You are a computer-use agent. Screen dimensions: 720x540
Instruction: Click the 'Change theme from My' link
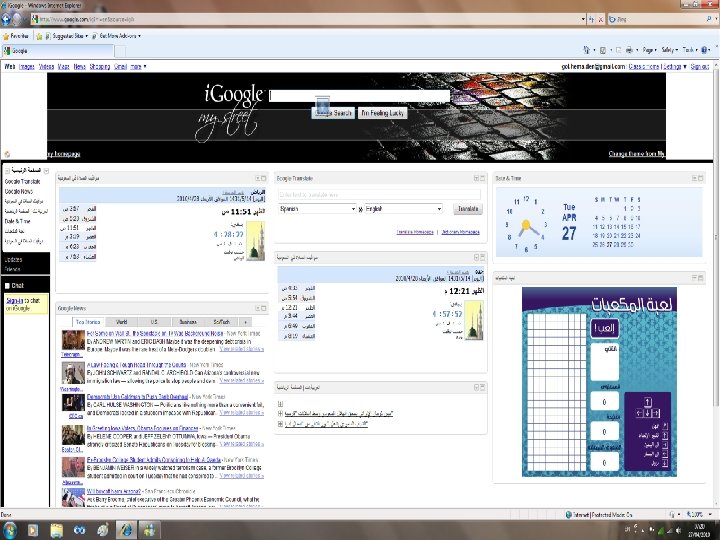tap(637, 154)
